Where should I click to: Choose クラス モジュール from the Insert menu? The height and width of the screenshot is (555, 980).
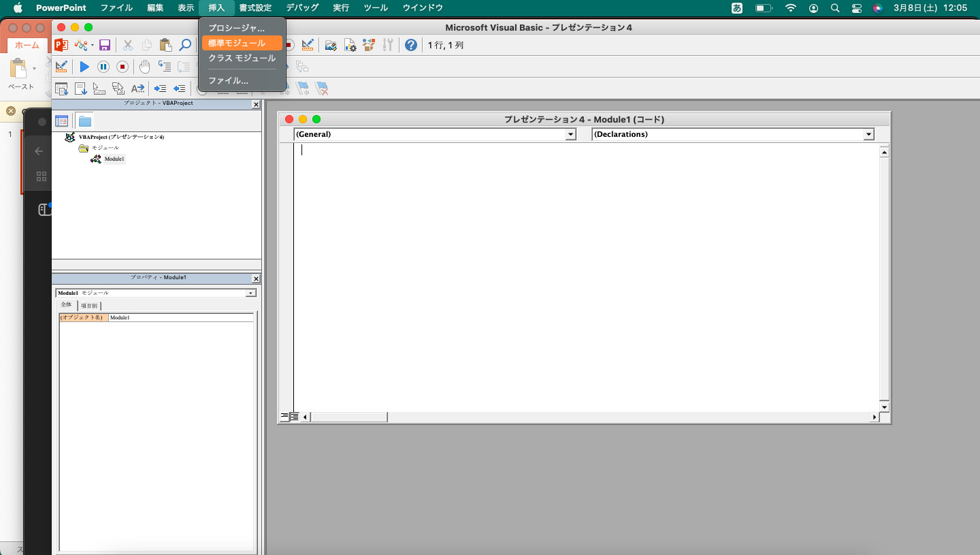click(x=242, y=59)
